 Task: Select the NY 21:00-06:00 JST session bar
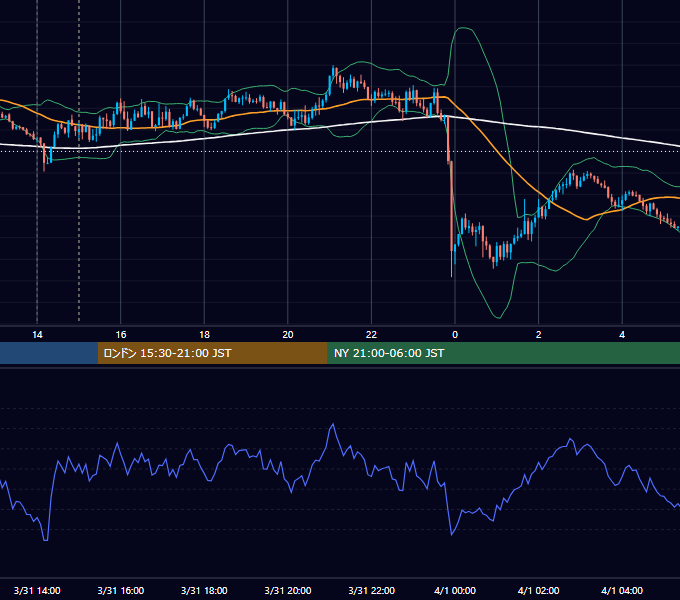pos(503,353)
